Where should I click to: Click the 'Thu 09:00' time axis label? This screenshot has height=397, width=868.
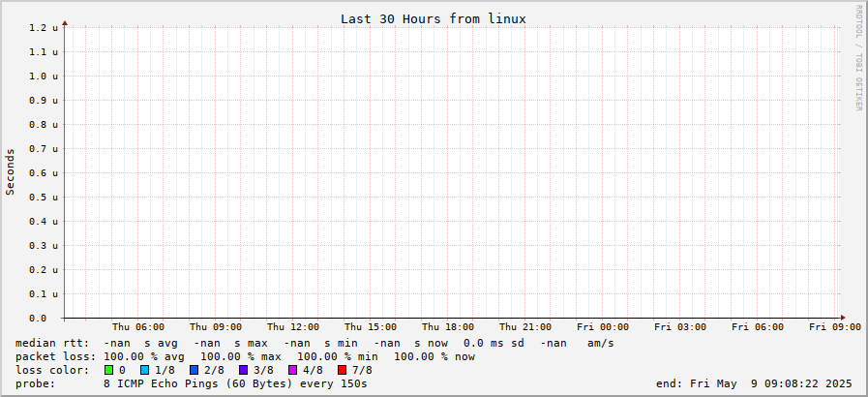[x=216, y=327]
